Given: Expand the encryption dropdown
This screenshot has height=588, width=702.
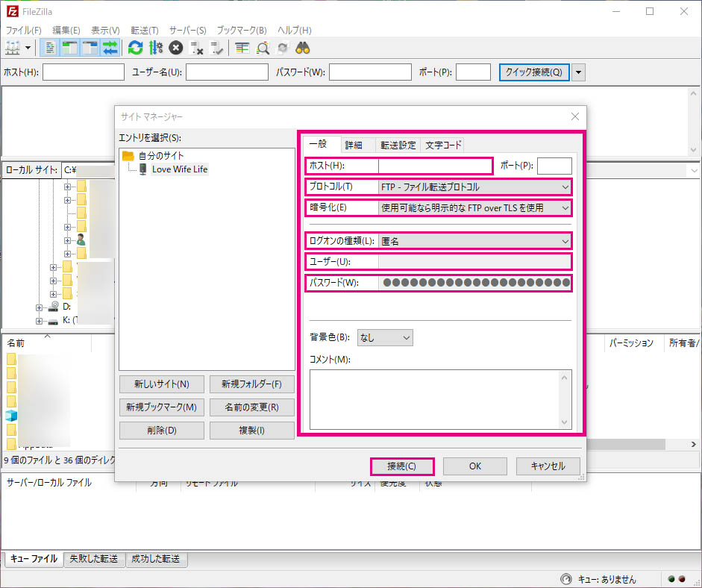Looking at the screenshot, I should (x=474, y=207).
